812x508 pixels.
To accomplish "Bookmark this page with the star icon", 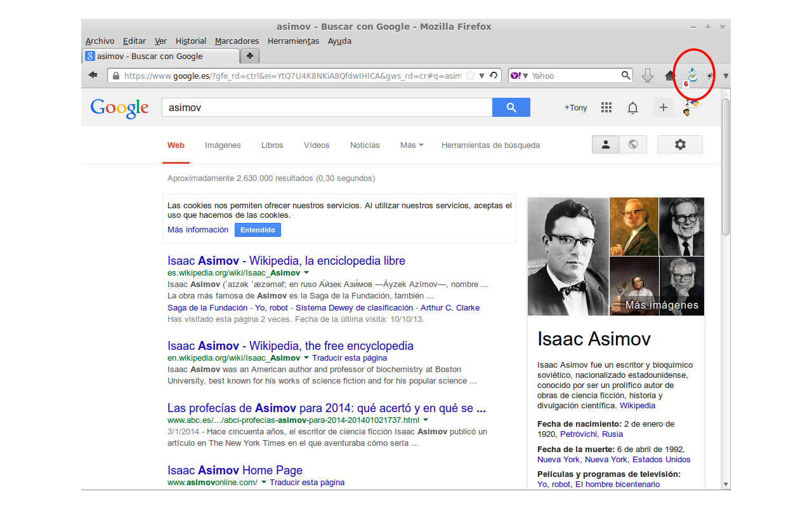I will [470, 76].
